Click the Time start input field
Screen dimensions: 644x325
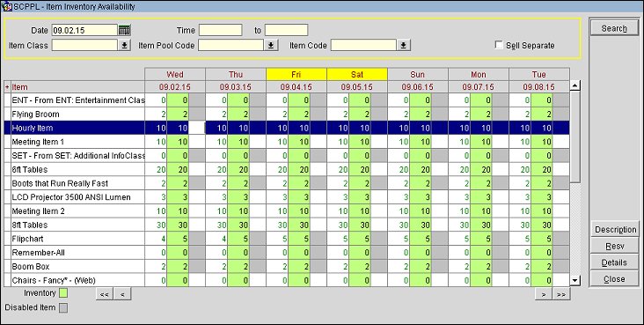pos(221,30)
